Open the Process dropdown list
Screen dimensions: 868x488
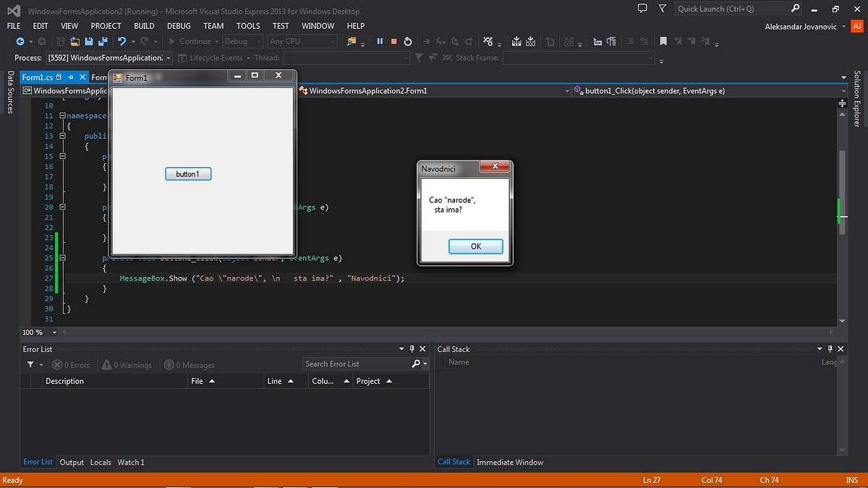(x=109, y=58)
